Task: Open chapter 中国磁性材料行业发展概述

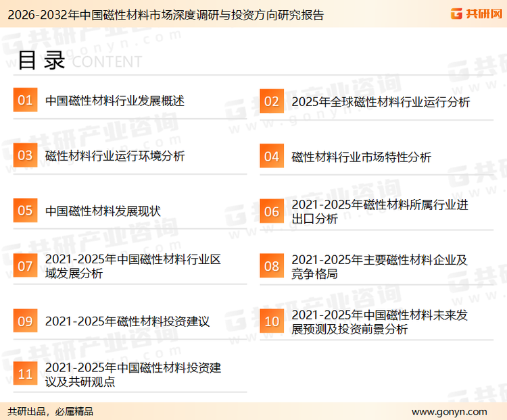Action: tap(115, 101)
